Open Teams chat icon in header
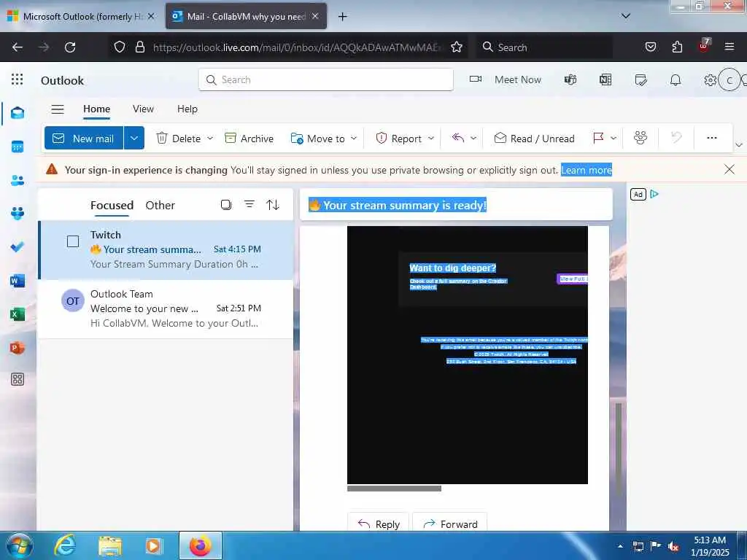Viewport: 747px width, 560px height. [x=570, y=79]
